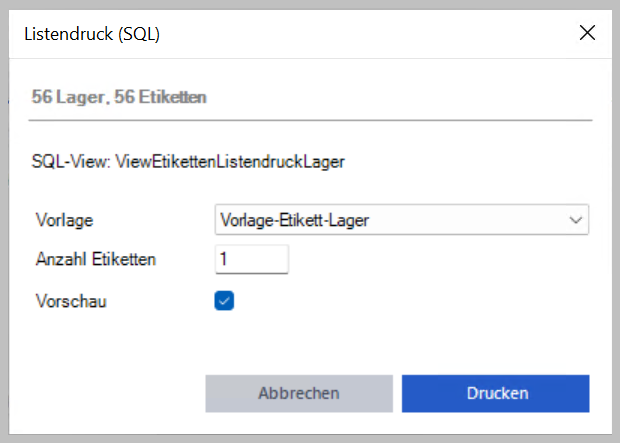This screenshot has height=443, width=620.
Task: Click the view name ViewEtikettenListendruckLager
Action: pos(230,162)
